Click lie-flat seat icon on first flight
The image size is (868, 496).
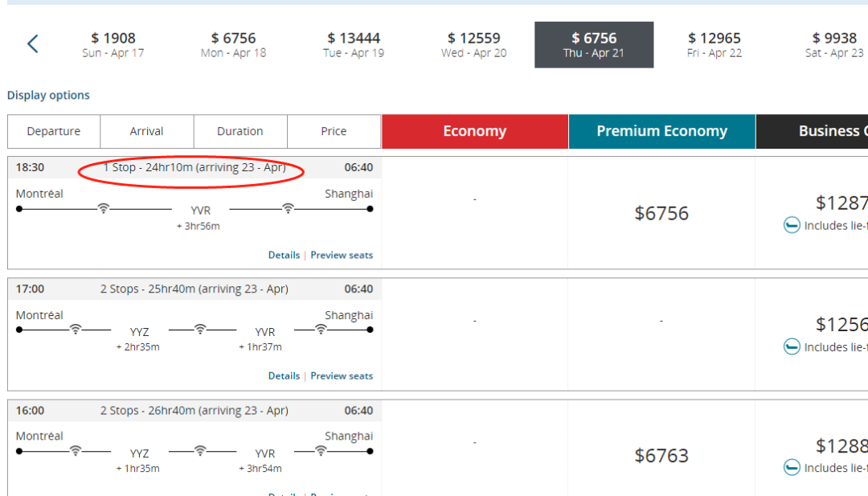(x=792, y=226)
